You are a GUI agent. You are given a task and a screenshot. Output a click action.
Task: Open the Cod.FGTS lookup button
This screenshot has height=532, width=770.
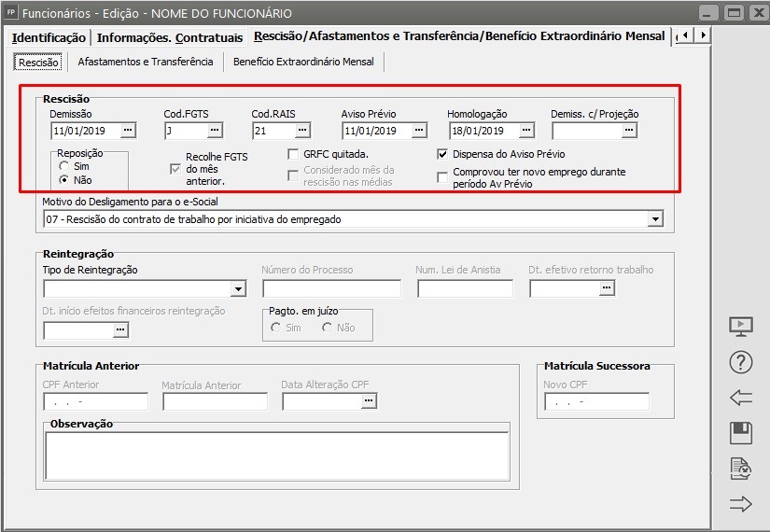[x=215, y=131]
